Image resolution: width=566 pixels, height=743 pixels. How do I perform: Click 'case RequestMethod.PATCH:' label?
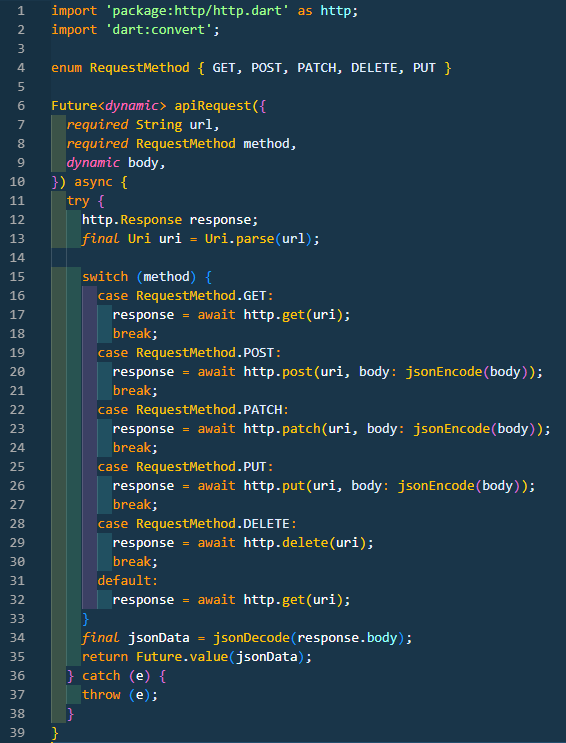click(x=193, y=410)
